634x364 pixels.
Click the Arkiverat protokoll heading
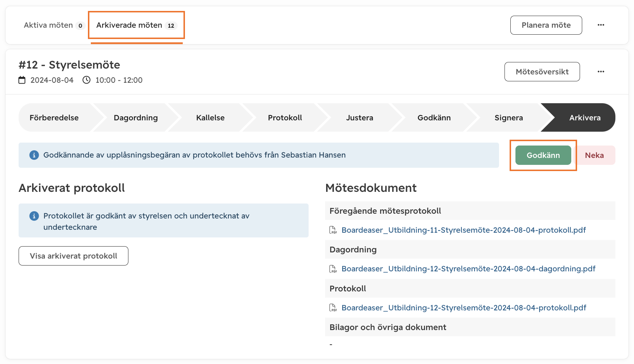coord(72,188)
